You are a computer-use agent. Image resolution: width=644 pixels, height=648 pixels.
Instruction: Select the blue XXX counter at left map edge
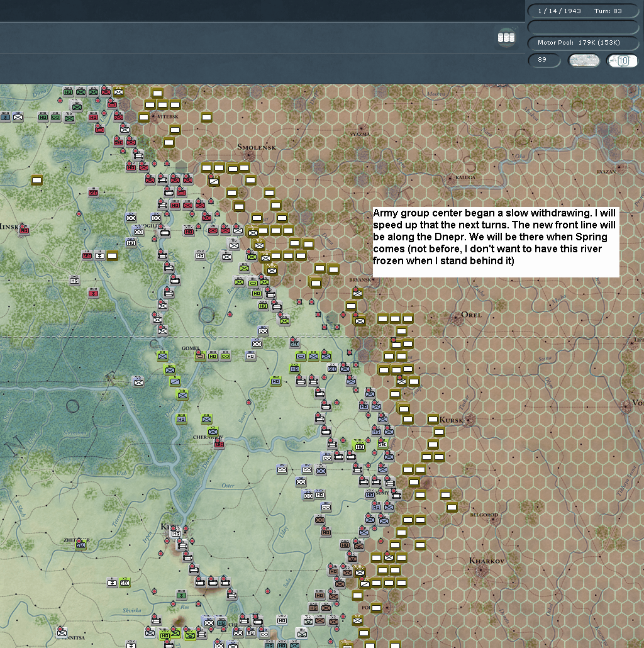pos(5,117)
